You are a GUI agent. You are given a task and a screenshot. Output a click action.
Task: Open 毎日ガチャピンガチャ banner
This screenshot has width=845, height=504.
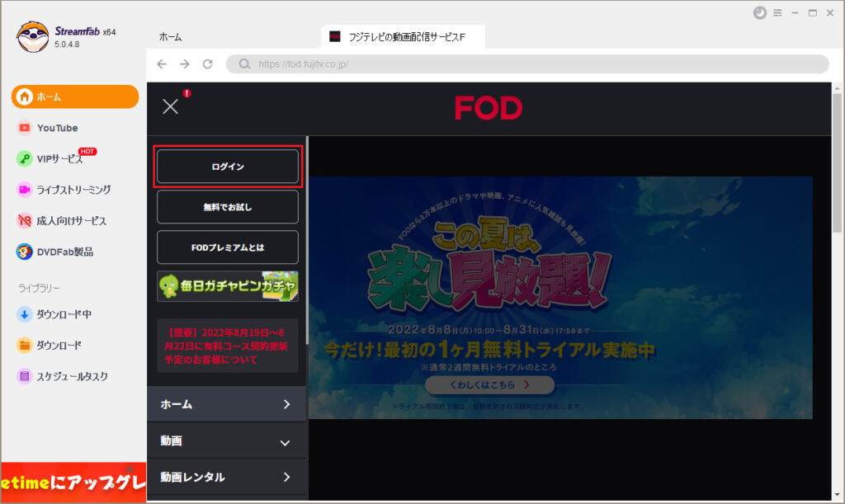pos(228,286)
